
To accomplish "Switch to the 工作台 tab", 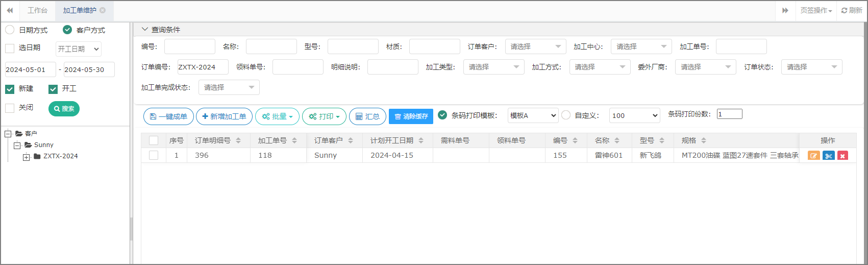I will 37,10.
